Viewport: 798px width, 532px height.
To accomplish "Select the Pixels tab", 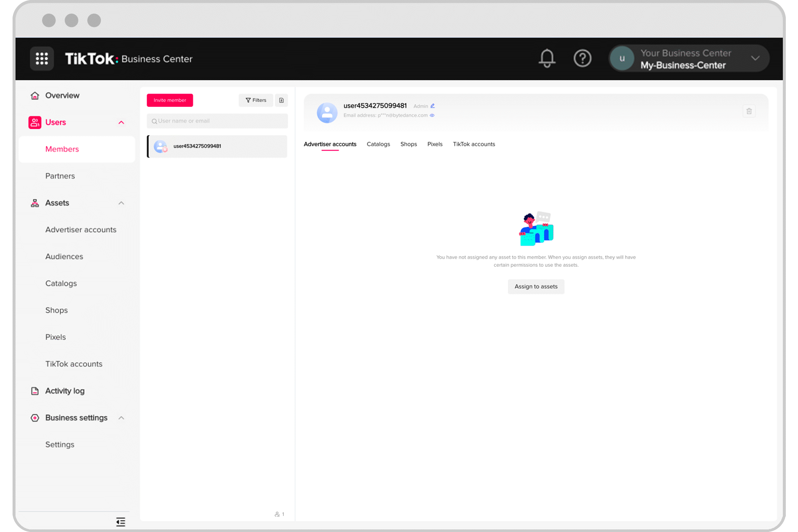I will click(435, 144).
